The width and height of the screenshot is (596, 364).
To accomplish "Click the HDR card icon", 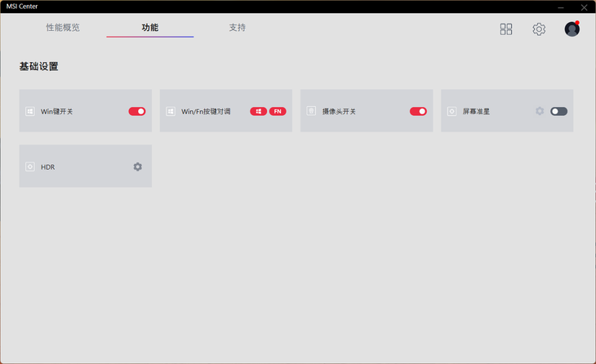I will (x=30, y=166).
